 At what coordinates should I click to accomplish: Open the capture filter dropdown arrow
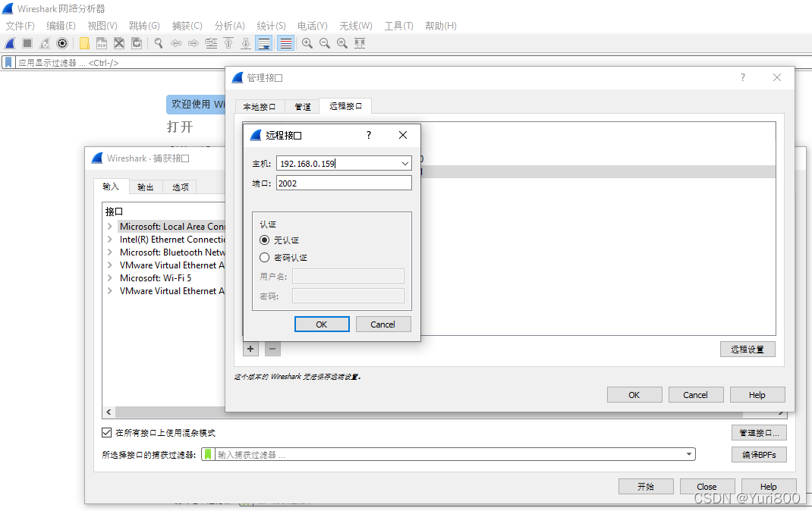click(x=689, y=455)
